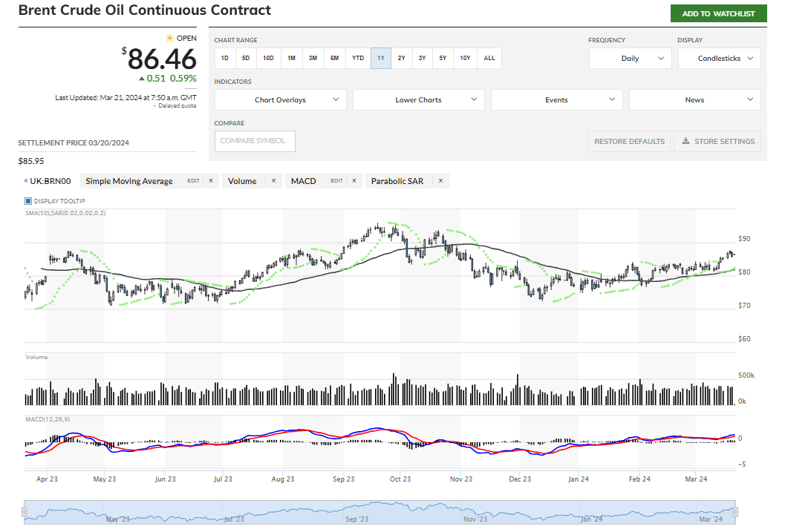Select the 1Y chart range

[381, 58]
